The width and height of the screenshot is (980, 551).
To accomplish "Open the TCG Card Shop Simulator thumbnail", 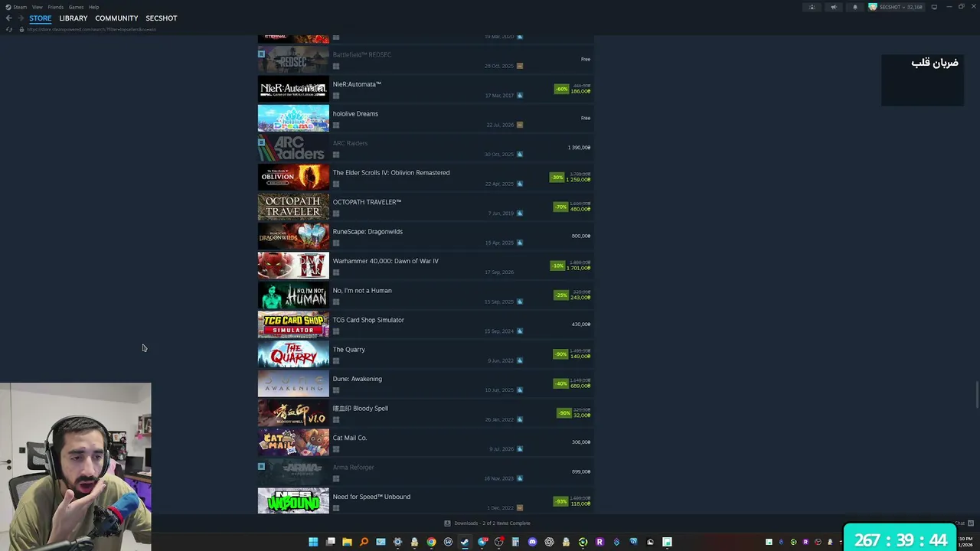I will click(293, 324).
